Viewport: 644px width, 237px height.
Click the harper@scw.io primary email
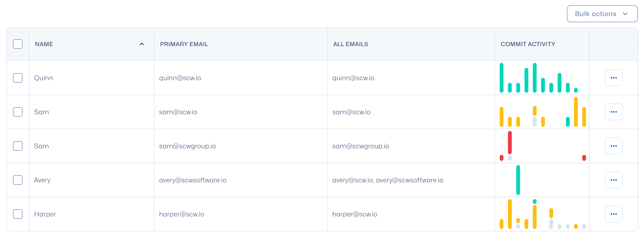click(x=181, y=214)
